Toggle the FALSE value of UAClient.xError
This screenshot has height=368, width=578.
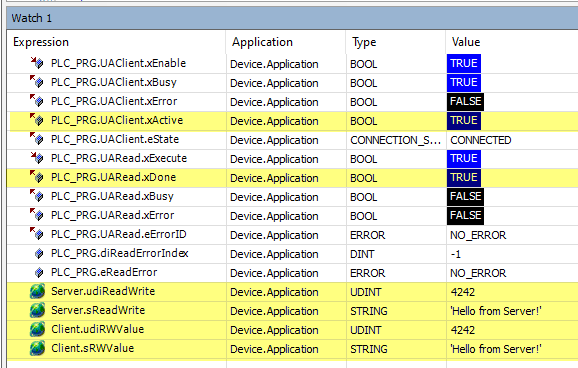465,101
